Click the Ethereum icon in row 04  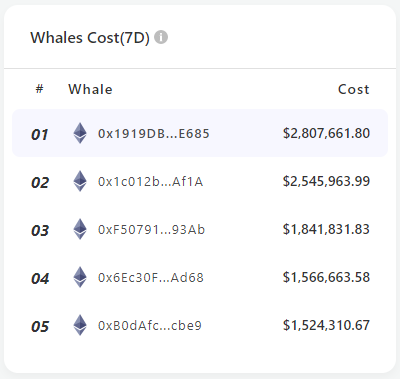(x=80, y=277)
